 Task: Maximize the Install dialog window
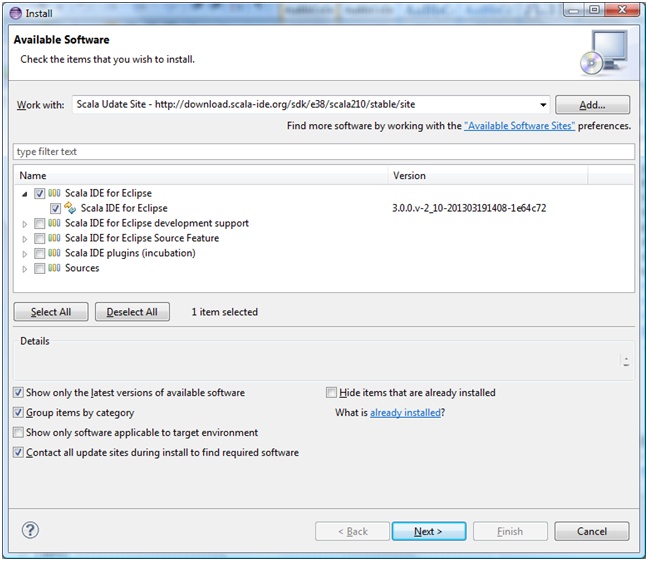click(x=594, y=10)
